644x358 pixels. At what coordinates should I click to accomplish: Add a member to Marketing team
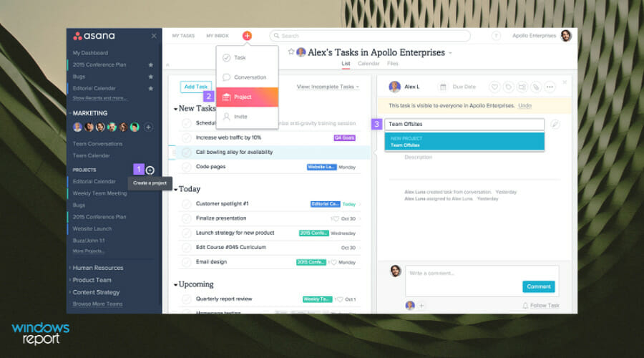click(148, 127)
